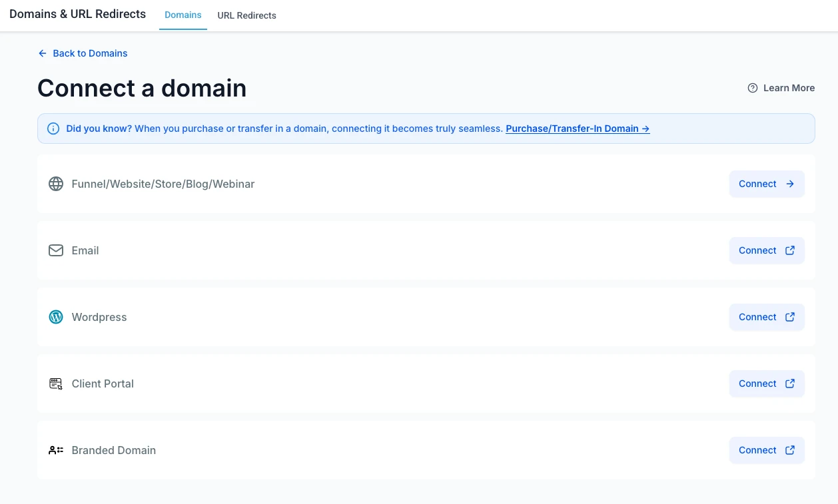
Task: Click the envelope icon in Email row
Action: [x=56, y=250]
